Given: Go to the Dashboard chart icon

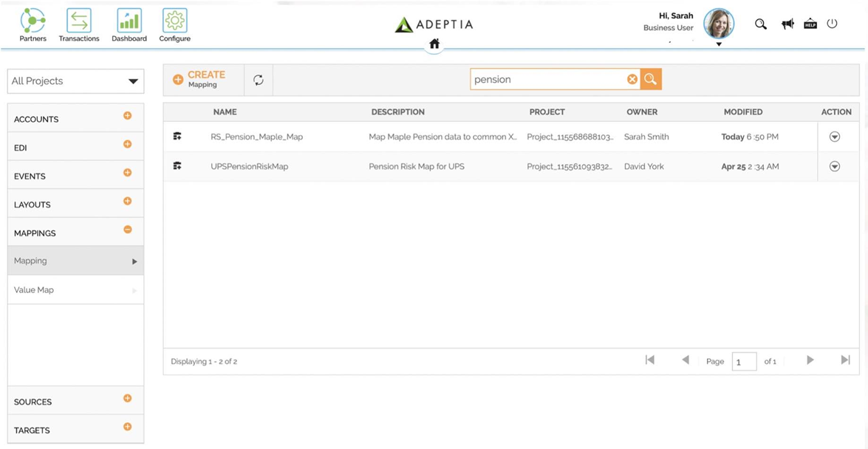Looking at the screenshot, I should (129, 21).
